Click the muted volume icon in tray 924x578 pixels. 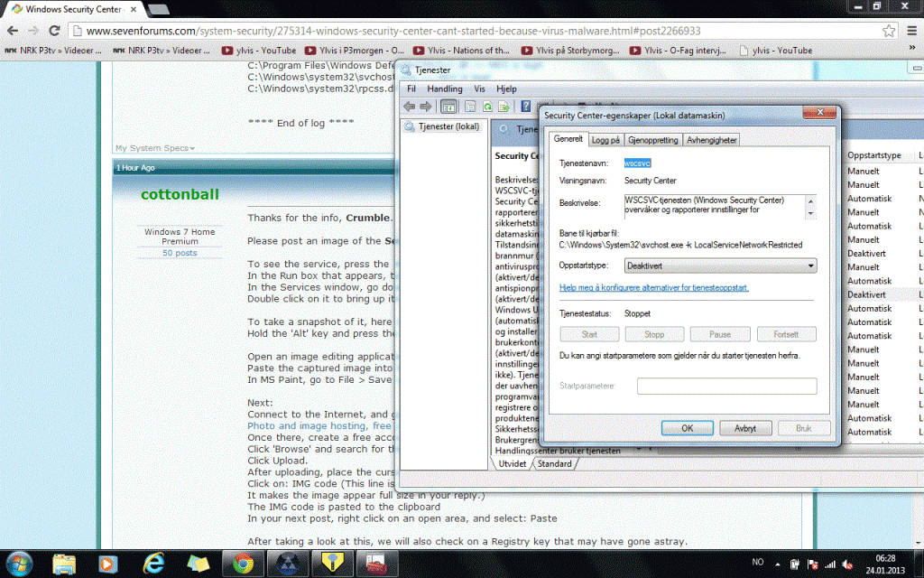pyautogui.click(x=848, y=564)
